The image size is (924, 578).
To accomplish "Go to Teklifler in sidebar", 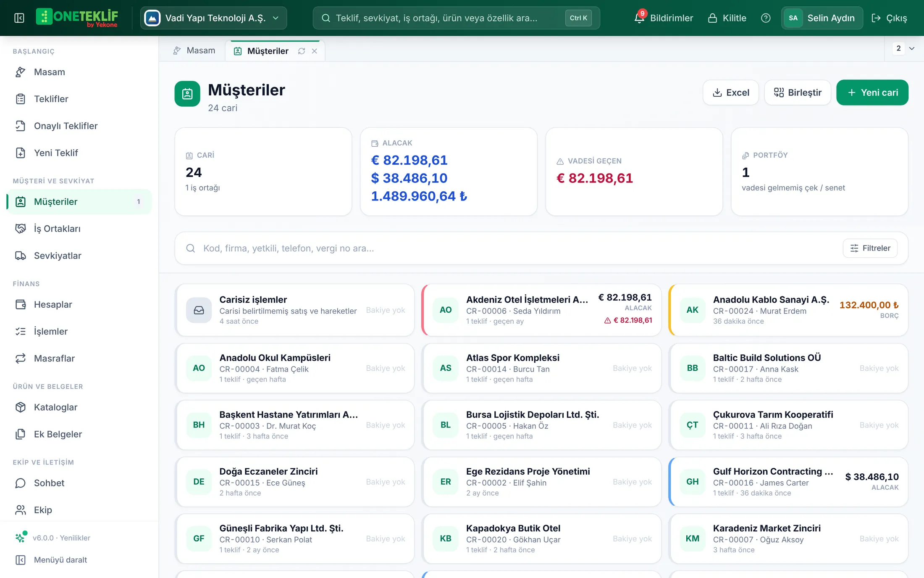I will coord(79,99).
